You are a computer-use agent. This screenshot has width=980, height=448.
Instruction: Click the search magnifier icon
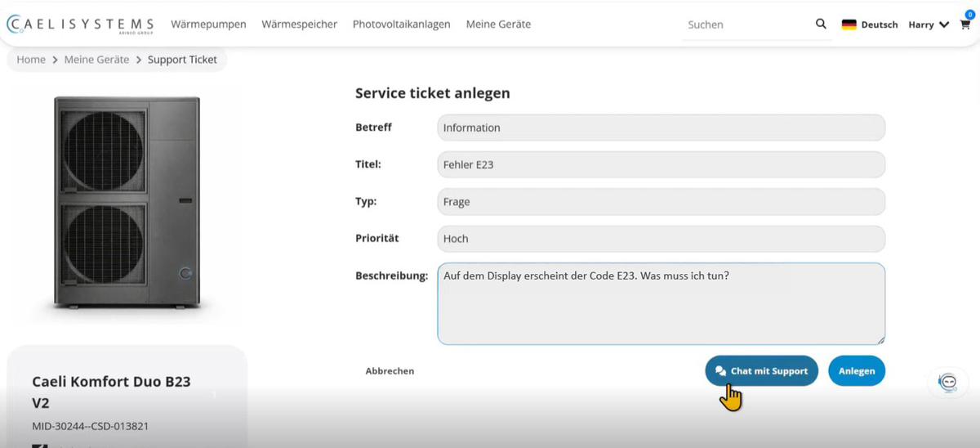pyautogui.click(x=821, y=24)
